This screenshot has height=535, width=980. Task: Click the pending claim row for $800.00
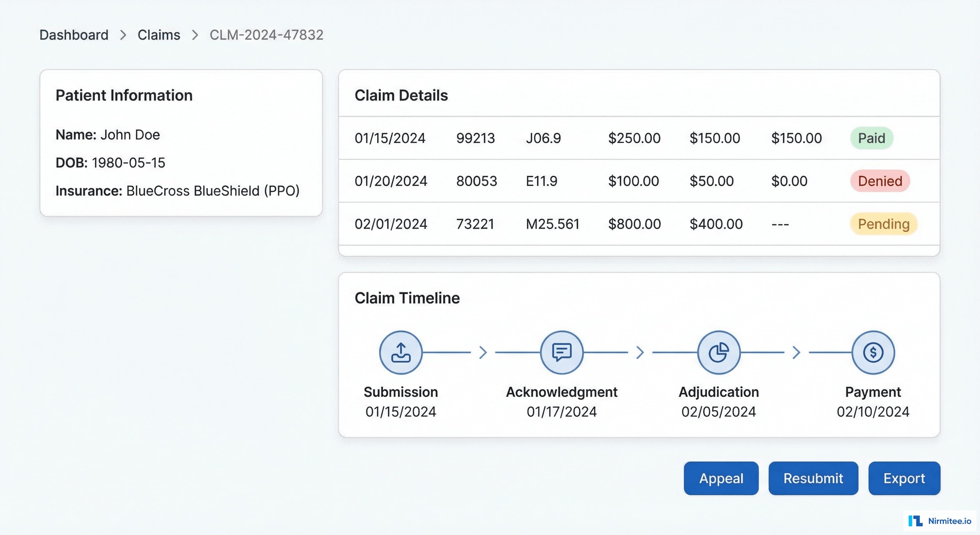pyautogui.click(x=609, y=224)
